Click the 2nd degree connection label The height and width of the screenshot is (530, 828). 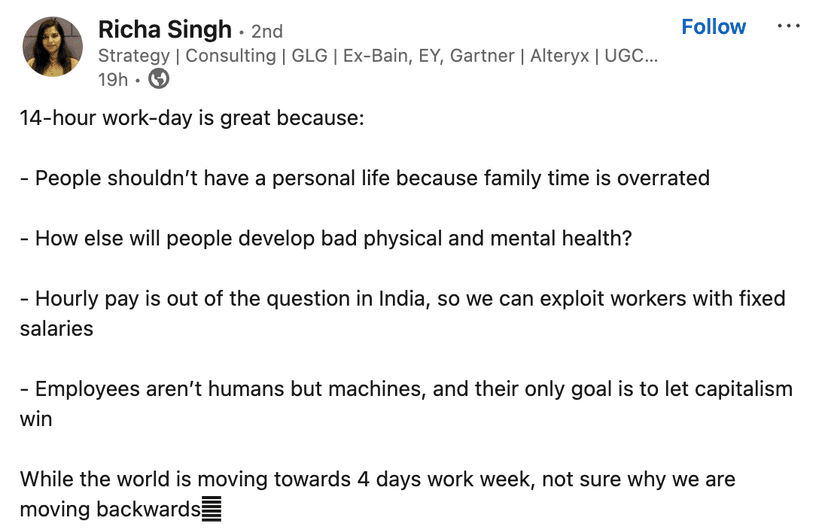267,31
